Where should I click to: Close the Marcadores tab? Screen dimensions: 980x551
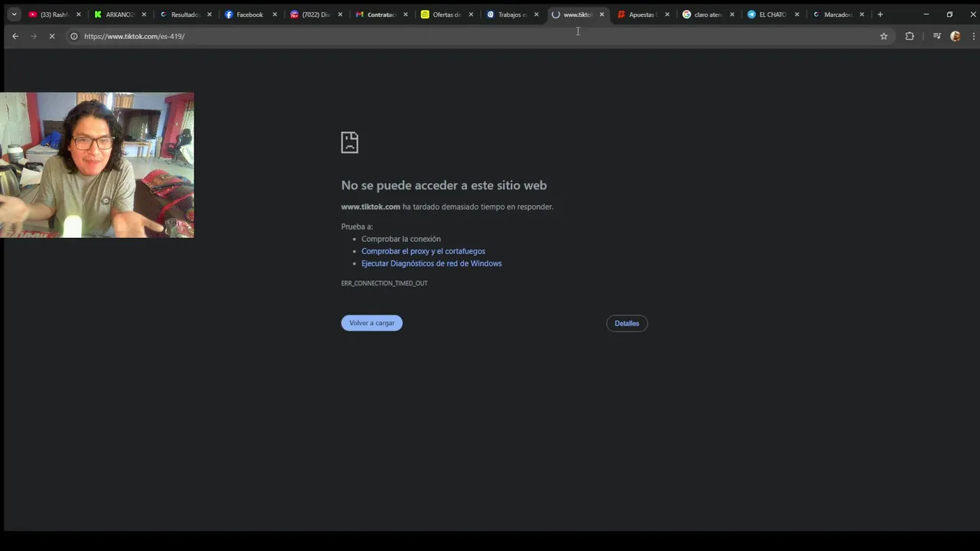pos(862,15)
